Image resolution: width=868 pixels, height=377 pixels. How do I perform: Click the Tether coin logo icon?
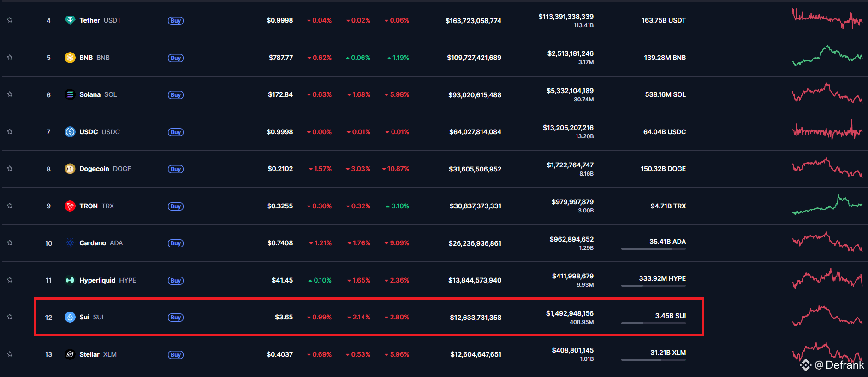pos(70,20)
